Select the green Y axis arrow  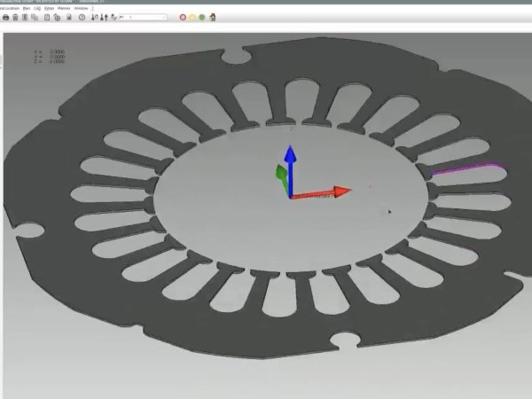280,179
